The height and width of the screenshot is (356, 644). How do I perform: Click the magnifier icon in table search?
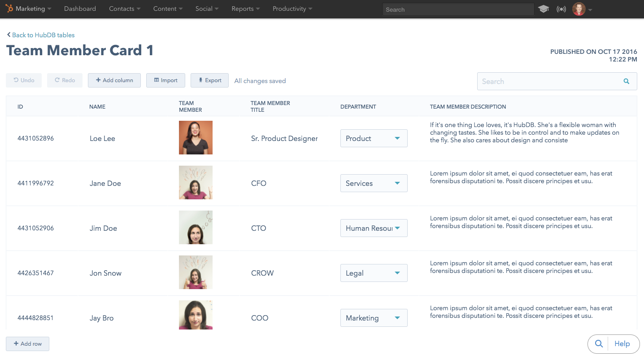coord(626,81)
